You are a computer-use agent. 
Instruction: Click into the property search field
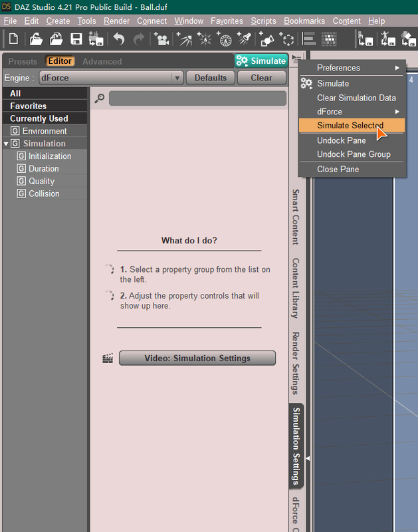click(x=197, y=98)
